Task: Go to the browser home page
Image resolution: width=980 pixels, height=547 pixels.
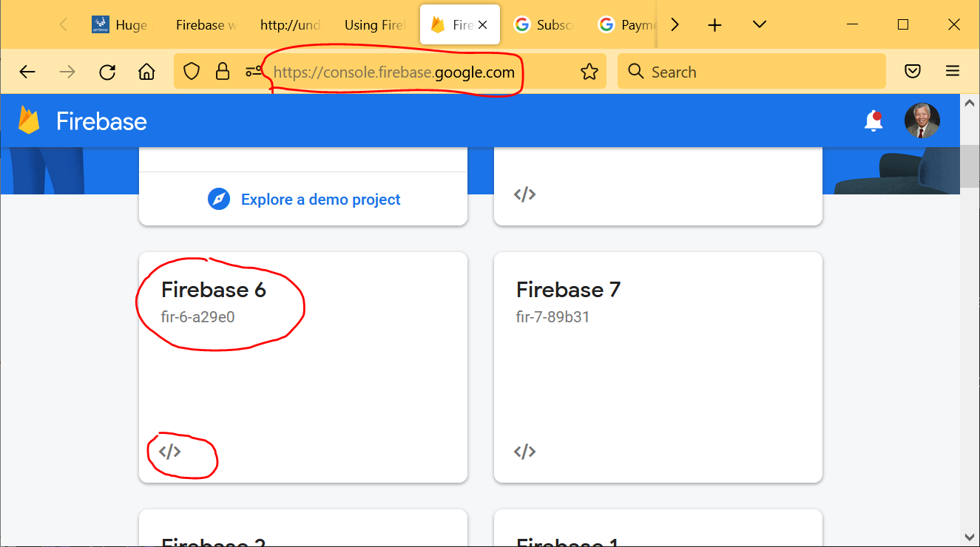Action: click(146, 72)
